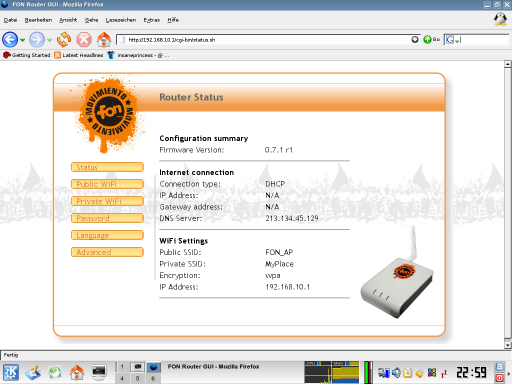Image resolution: width=512 pixels, height=384 pixels.
Task: Open the Password settings page
Action: [x=107, y=218]
